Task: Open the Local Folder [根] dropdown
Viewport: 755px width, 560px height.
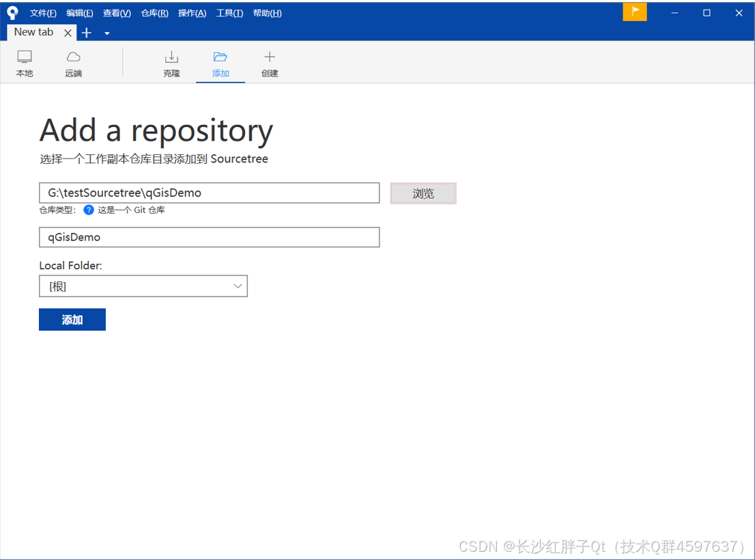Action: point(143,286)
